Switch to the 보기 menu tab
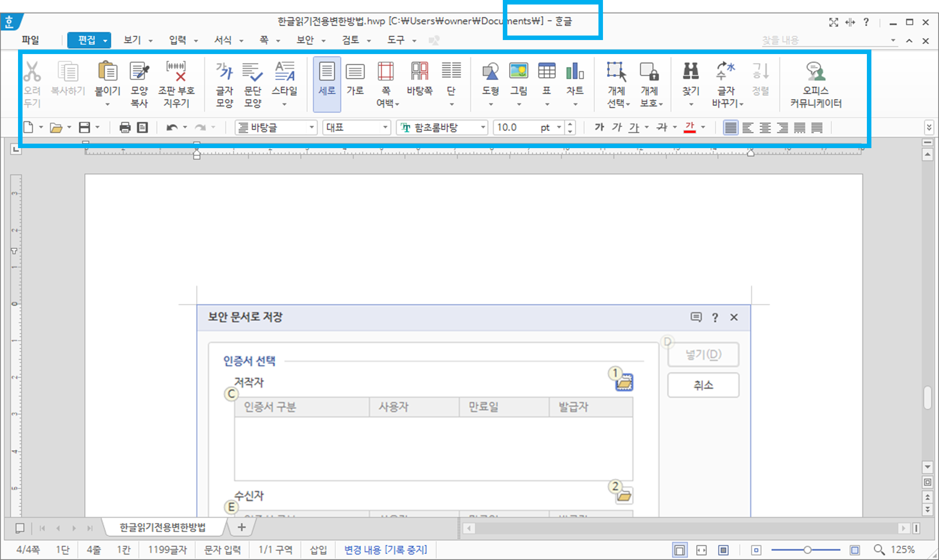The height and width of the screenshot is (560, 939). [132, 40]
